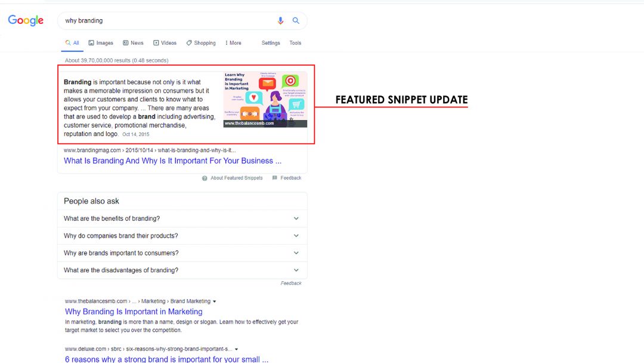Click the magnifying glass search icon
Screen dimensions: 644x363
296,20
